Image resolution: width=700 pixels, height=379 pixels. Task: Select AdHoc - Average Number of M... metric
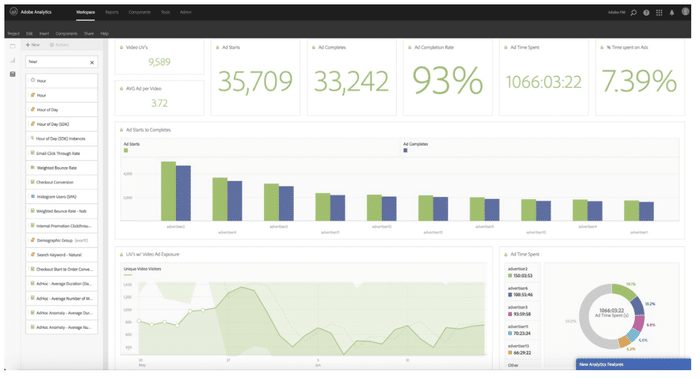coord(62,298)
